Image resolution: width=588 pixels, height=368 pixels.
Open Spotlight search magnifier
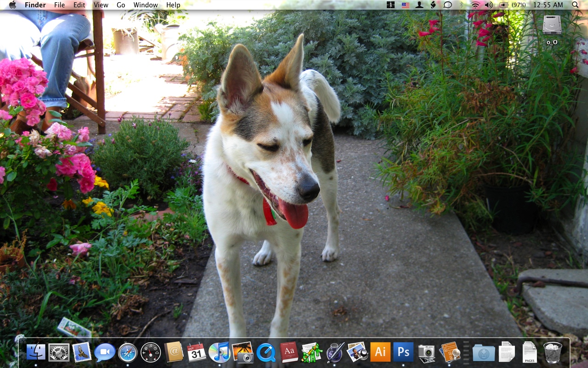576,5
